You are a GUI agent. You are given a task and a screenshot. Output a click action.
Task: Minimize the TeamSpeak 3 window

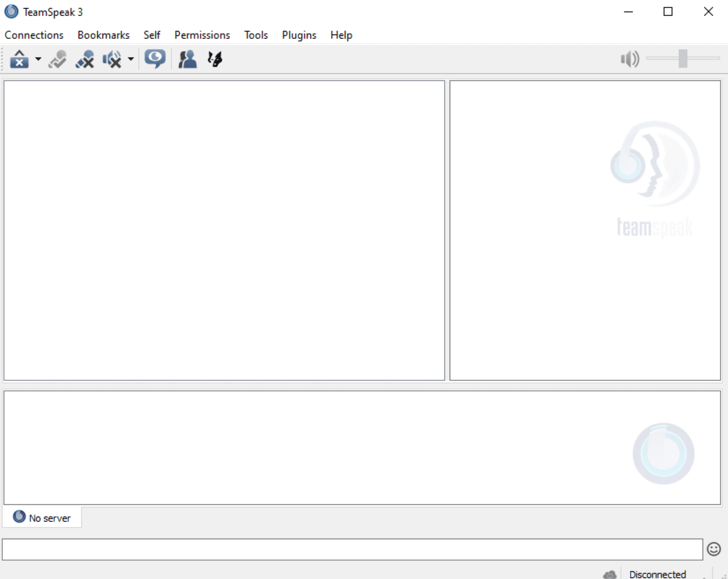pos(628,12)
